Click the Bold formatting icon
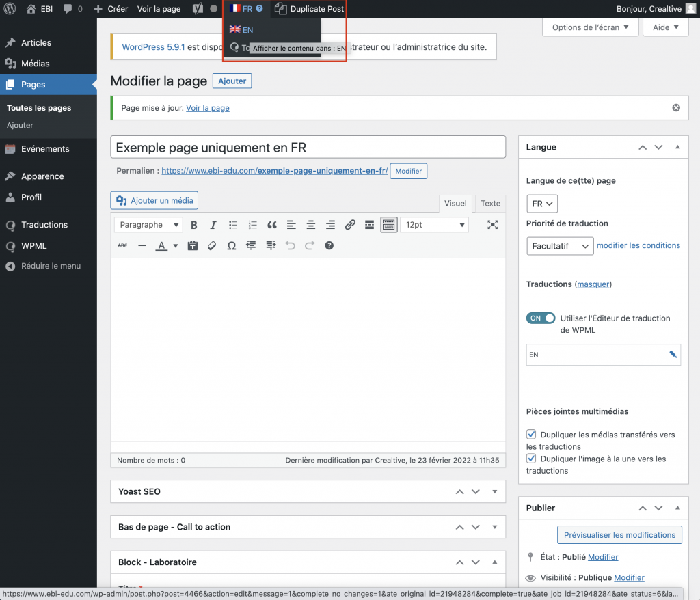The image size is (700, 600). click(193, 225)
